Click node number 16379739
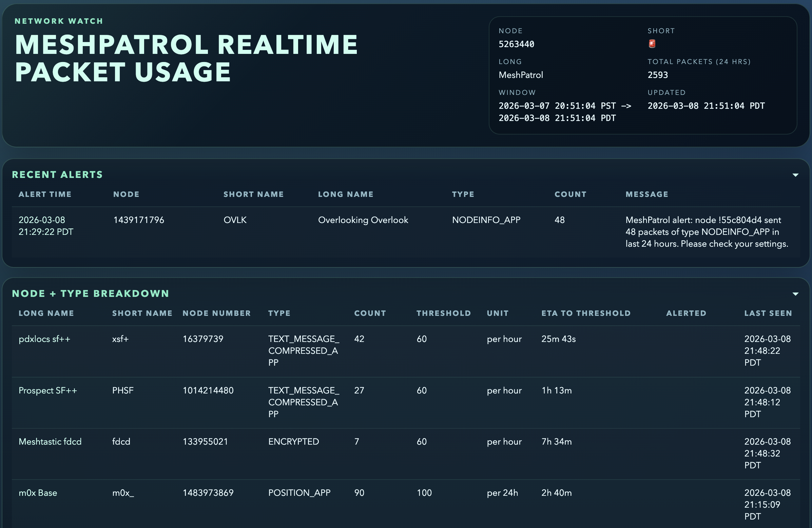This screenshot has height=528, width=812. coord(203,339)
